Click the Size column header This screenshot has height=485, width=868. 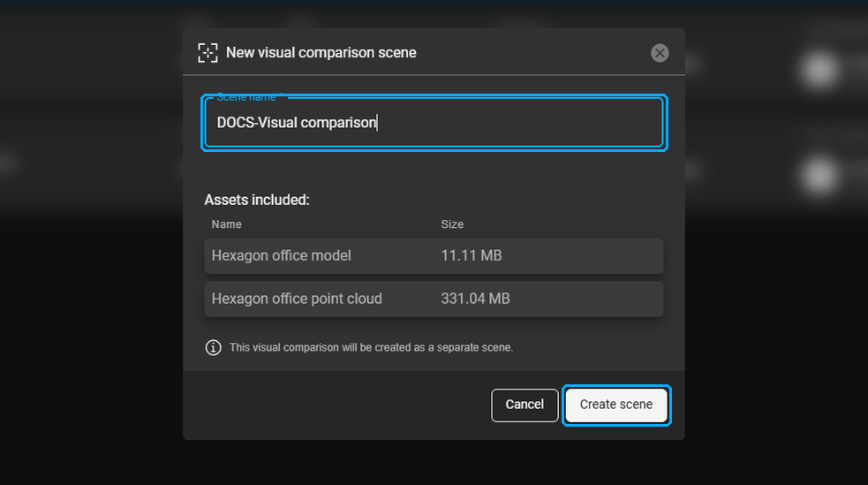pyautogui.click(x=452, y=224)
